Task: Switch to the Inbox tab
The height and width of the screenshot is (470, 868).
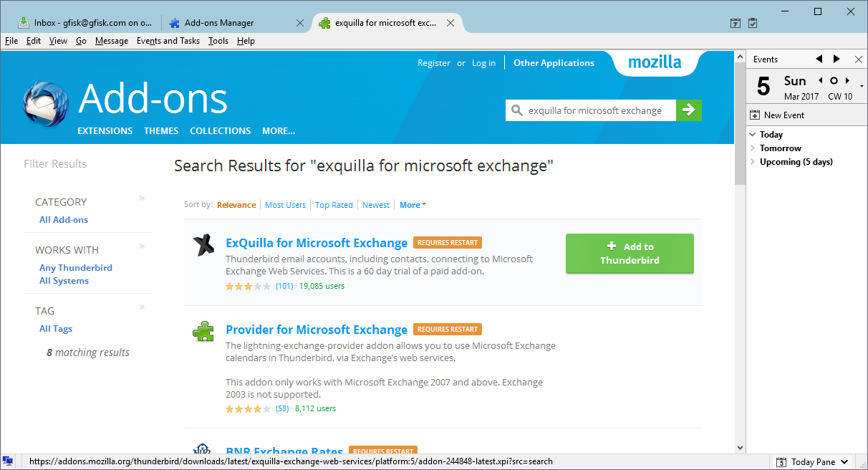Action: [85, 23]
